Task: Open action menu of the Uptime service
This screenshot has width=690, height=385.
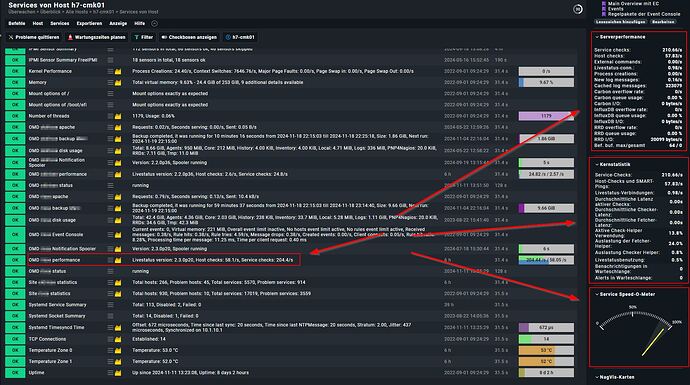Action: pos(110,373)
